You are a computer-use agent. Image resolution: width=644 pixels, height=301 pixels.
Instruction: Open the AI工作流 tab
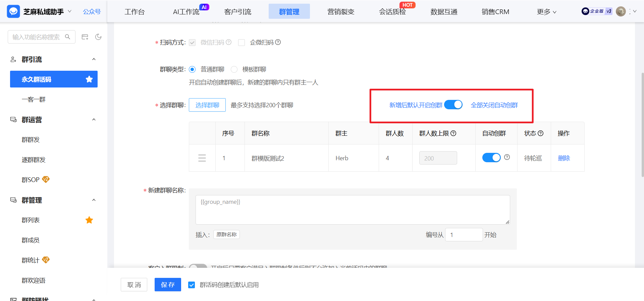point(186,12)
